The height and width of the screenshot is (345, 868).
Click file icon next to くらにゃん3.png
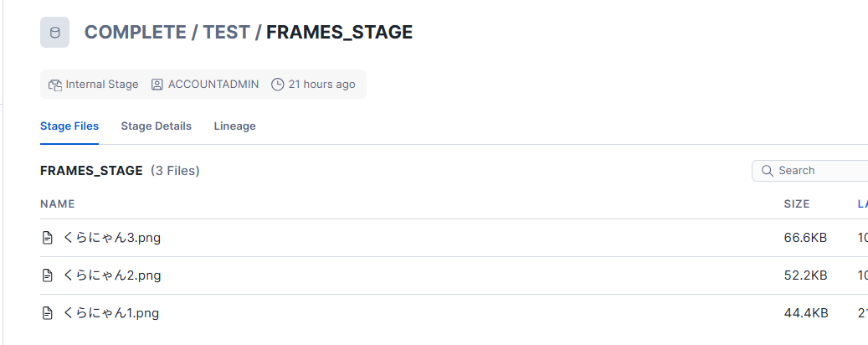click(48, 238)
